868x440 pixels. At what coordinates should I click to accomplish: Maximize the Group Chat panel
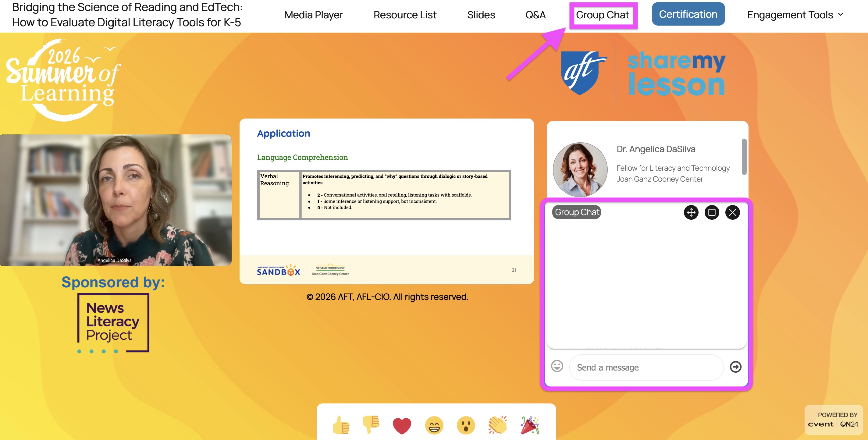pos(712,212)
